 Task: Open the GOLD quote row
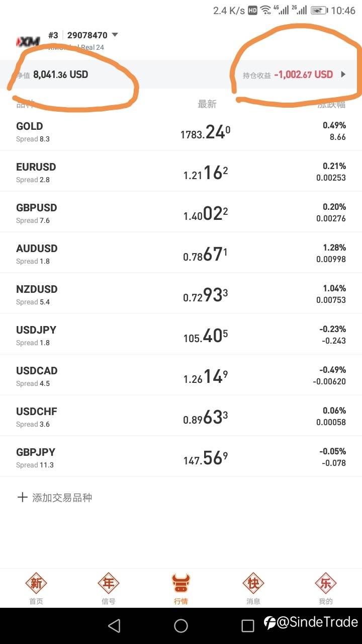(x=181, y=131)
